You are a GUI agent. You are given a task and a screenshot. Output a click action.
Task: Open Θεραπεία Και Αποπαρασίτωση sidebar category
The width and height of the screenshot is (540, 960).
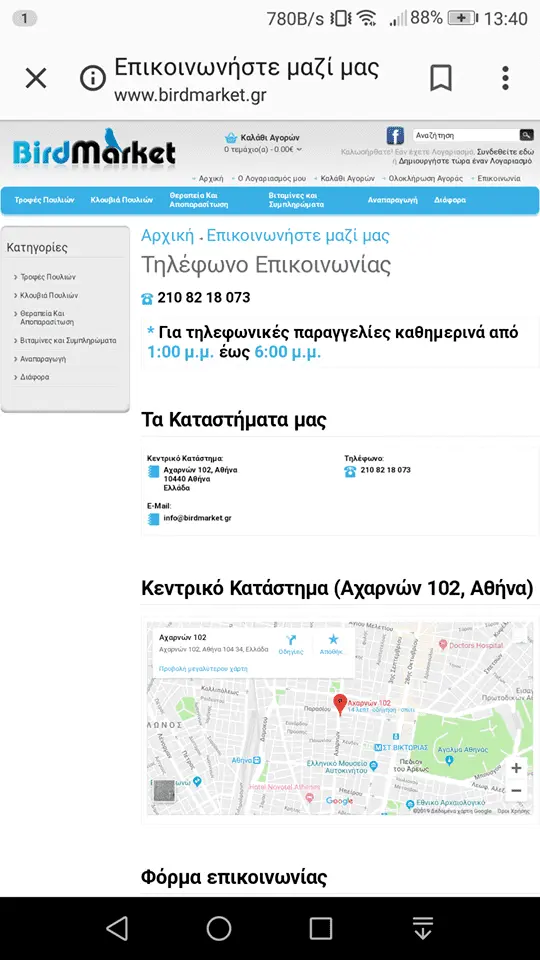click(47, 317)
